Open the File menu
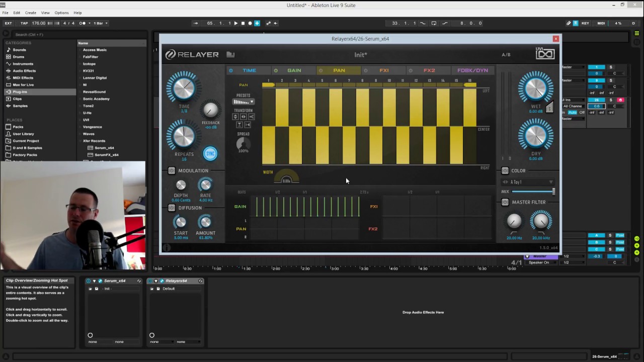Image resolution: width=644 pixels, height=362 pixels. click(6, 13)
